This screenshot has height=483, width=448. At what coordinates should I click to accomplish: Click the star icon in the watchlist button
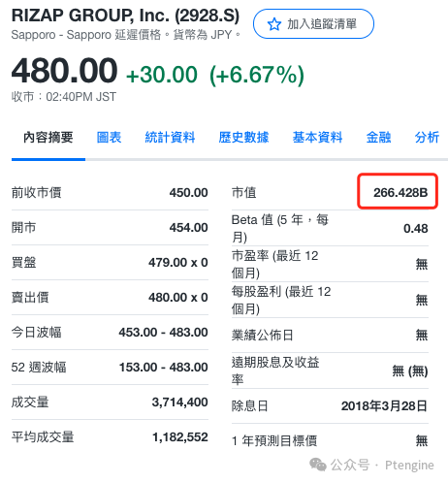[274, 24]
